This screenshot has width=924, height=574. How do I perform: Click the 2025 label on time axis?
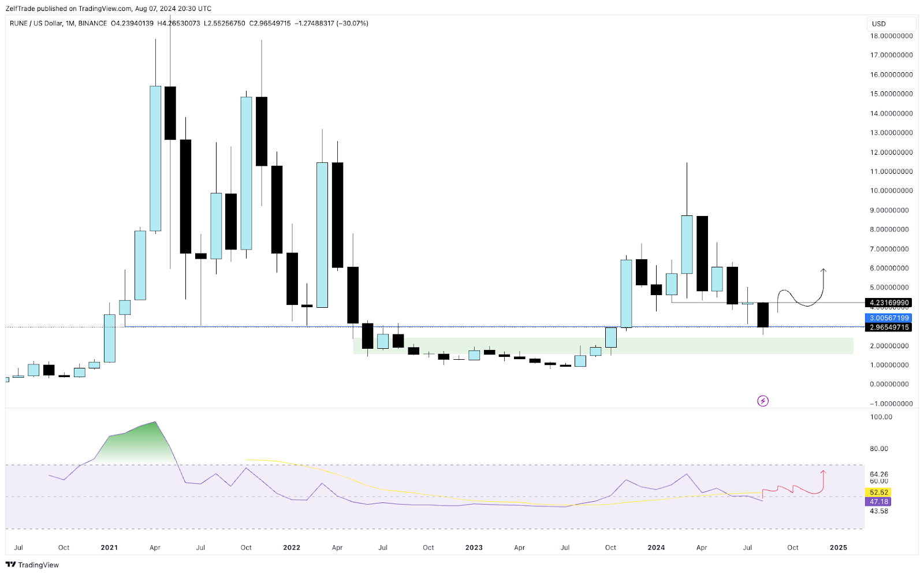coord(838,547)
